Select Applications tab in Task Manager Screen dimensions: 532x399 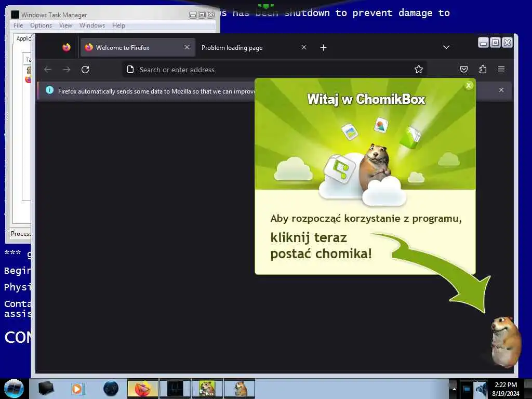23,38
